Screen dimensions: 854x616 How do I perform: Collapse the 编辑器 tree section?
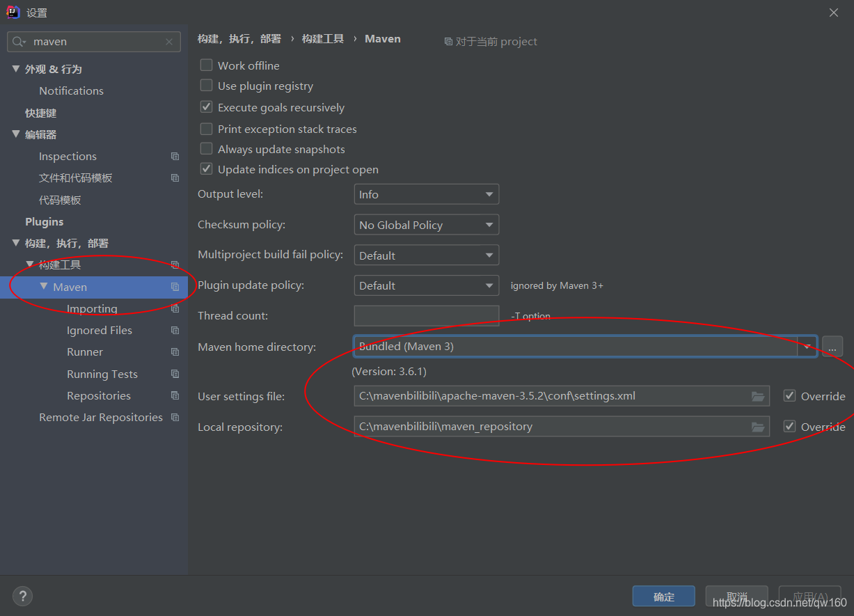(16, 134)
